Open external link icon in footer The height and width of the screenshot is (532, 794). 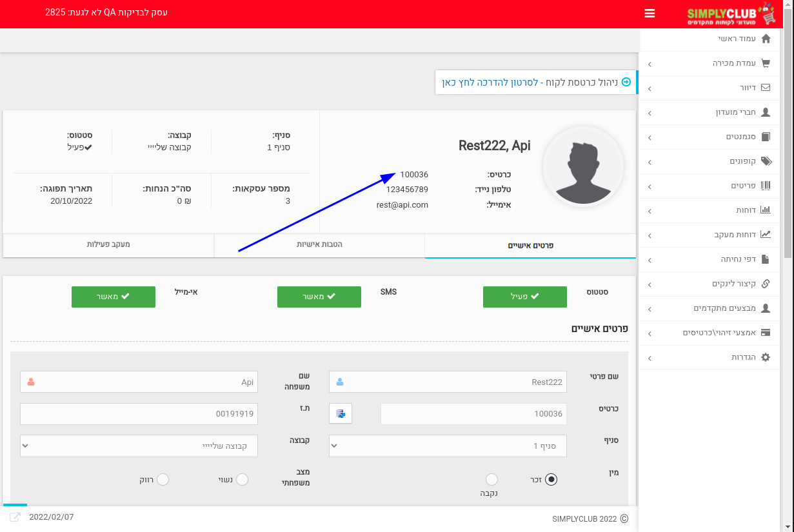coord(15,517)
